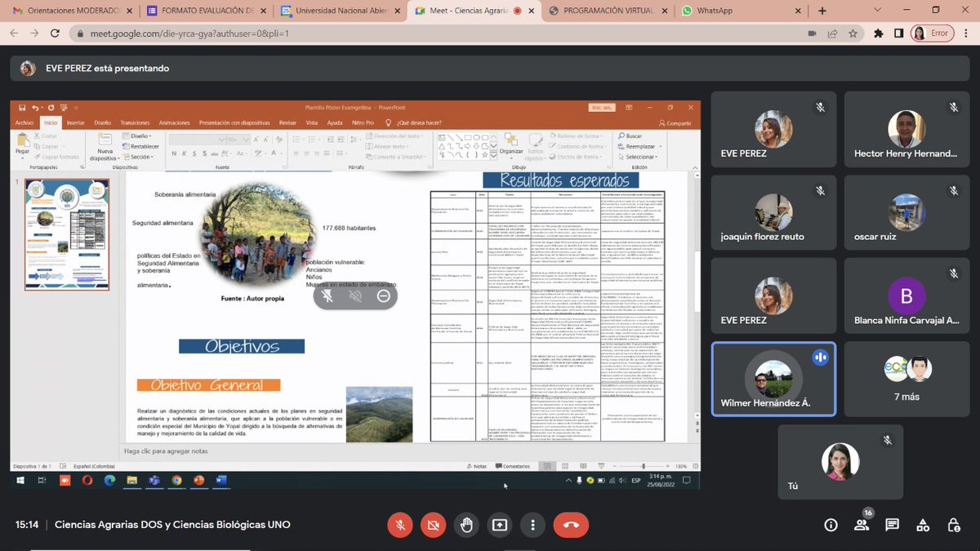Open the Activities shapes icon

pos(923,525)
